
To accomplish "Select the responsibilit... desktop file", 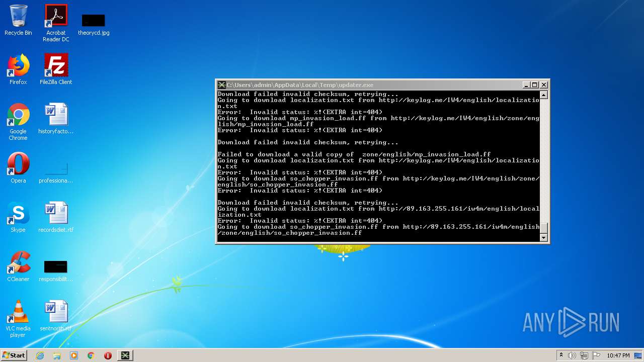I will pyautogui.click(x=56, y=270).
